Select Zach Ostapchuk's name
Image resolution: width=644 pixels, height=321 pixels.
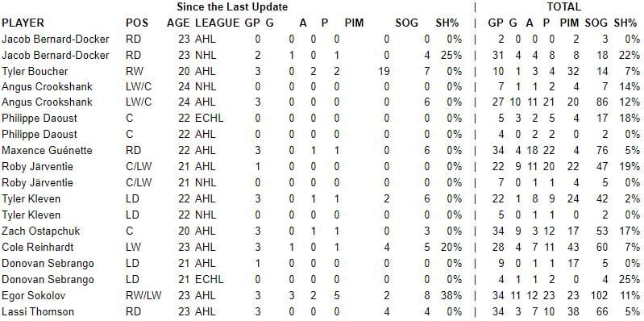coord(40,231)
